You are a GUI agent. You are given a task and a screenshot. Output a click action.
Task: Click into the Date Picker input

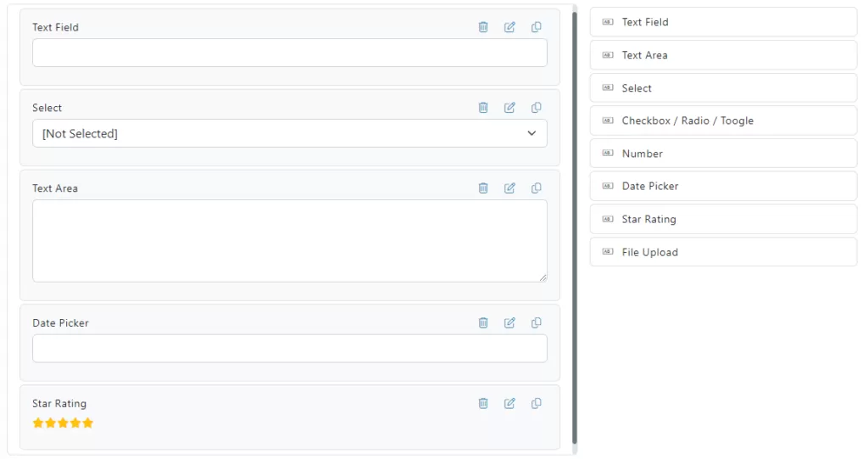290,349
